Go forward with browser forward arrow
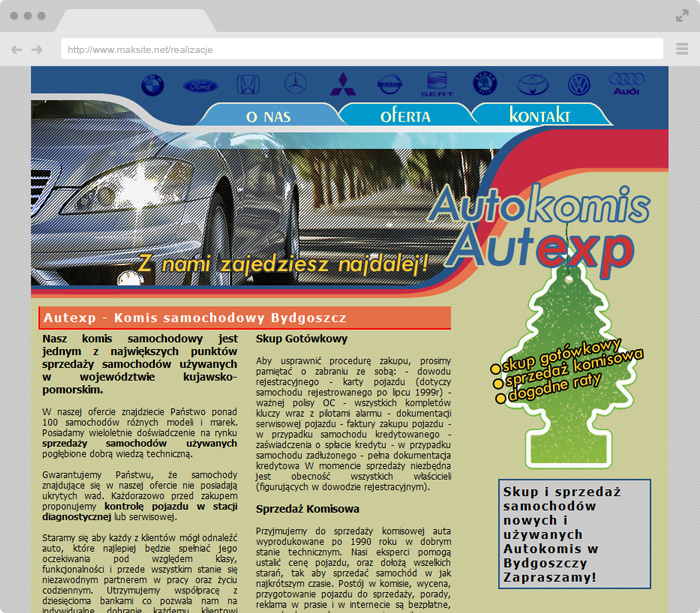700x613 pixels. [x=37, y=50]
